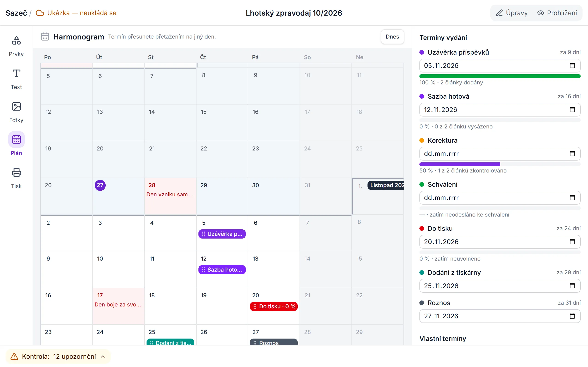Switch to Prohlížení preview mode

coord(557,13)
